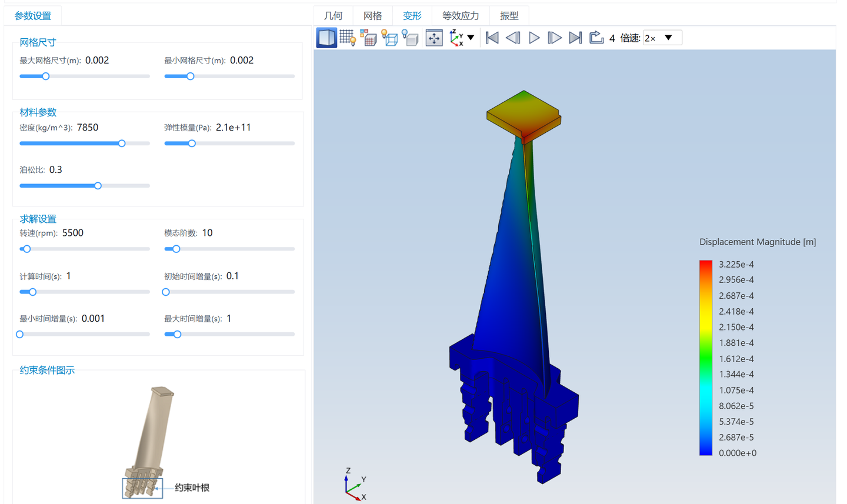Step back one animation frame
Image resolution: width=847 pixels, height=504 pixels.
513,38
